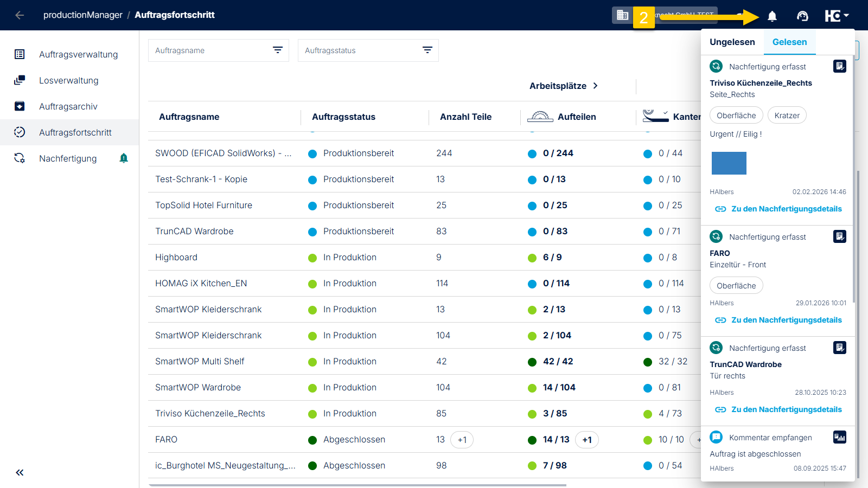Open Nachfertigung in sidebar
This screenshot has width=868, height=488.
68,158
